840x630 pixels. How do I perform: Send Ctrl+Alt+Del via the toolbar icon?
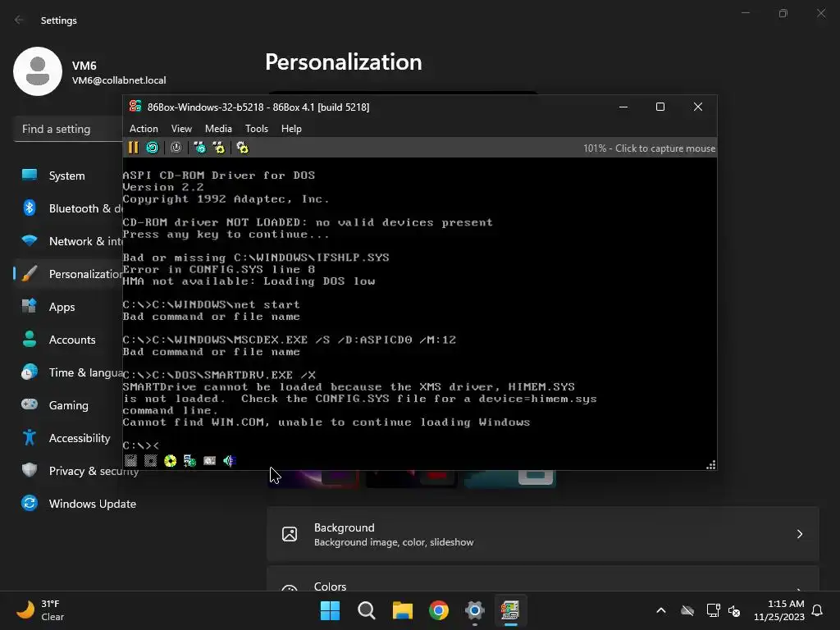point(200,148)
